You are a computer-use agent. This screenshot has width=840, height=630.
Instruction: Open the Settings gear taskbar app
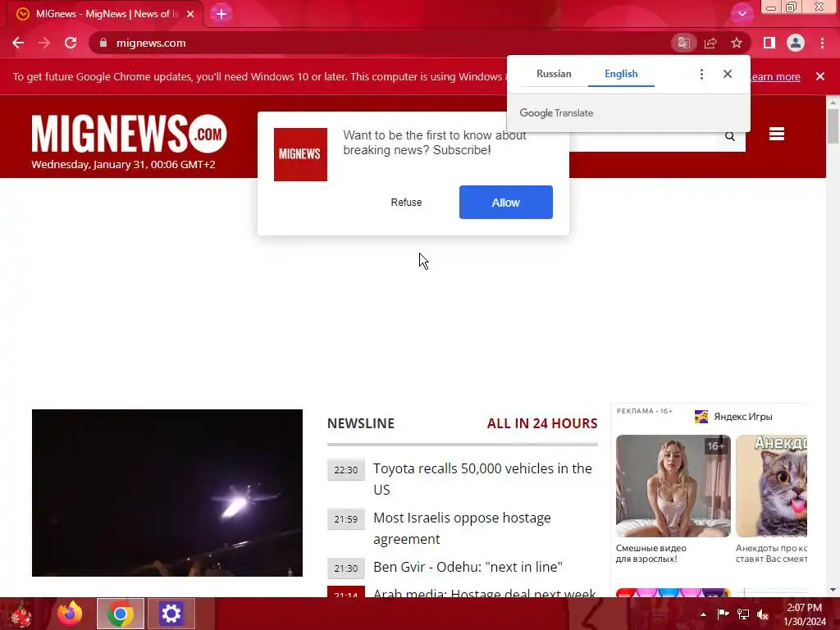pyautogui.click(x=171, y=614)
